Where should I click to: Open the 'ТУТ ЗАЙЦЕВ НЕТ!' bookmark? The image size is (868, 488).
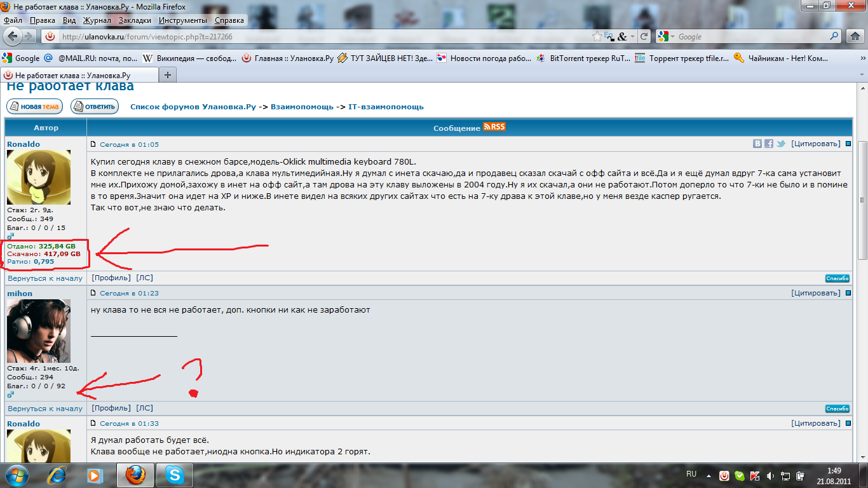[x=385, y=58]
